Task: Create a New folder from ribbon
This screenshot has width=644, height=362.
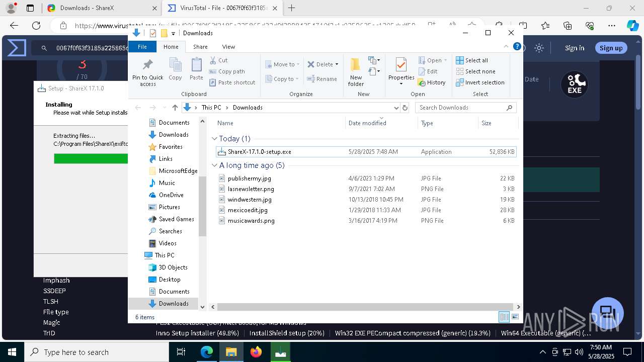Action: coord(356,72)
